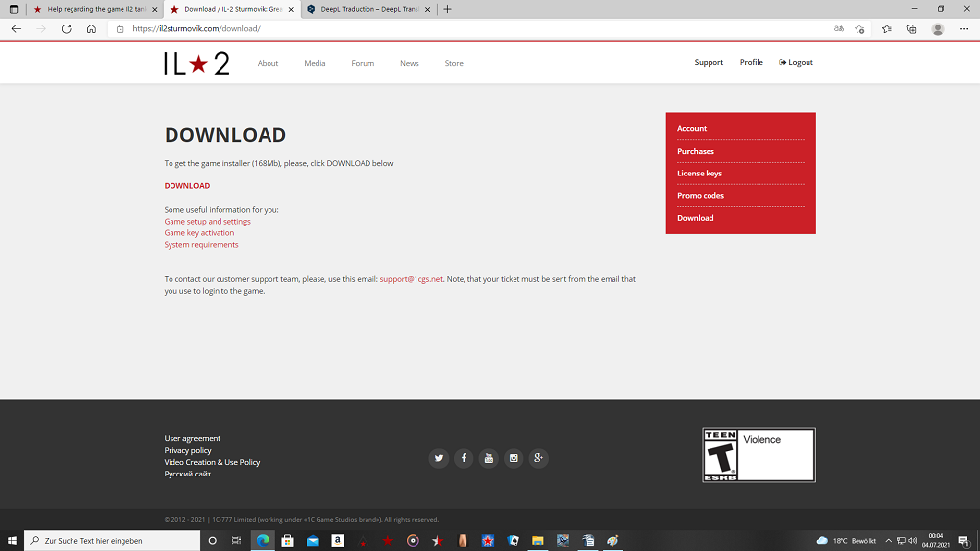Click the IL-2 logo in the header
This screenshot has height=551, width=980.
[x=197, y=63]
